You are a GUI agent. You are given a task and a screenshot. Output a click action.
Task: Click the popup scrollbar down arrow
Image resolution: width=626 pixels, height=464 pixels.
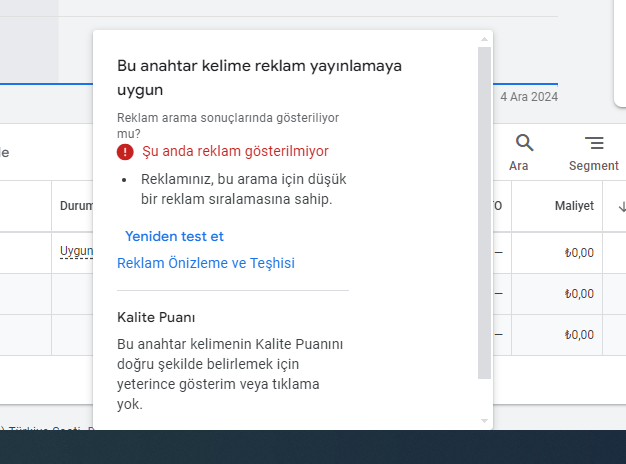(484, 421)
